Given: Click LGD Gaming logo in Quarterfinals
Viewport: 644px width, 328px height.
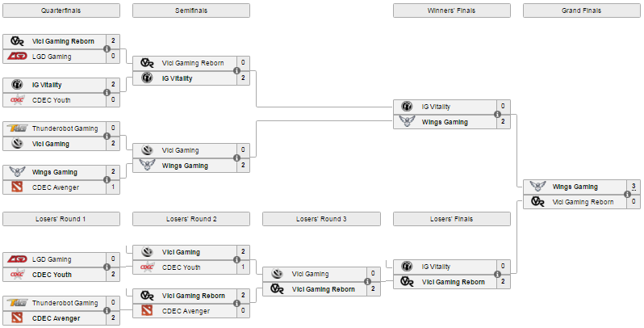Looking at the screenshot, I should click(17, 57).
